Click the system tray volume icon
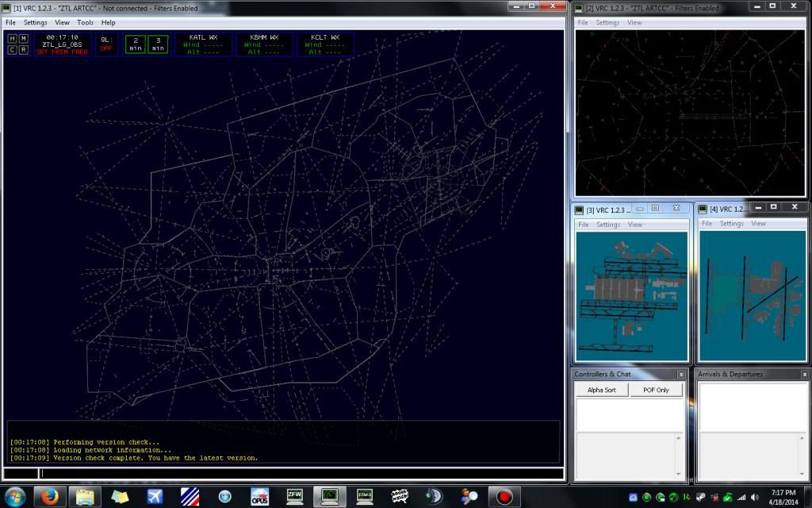The image size is (812, 508). click(754, 497)
